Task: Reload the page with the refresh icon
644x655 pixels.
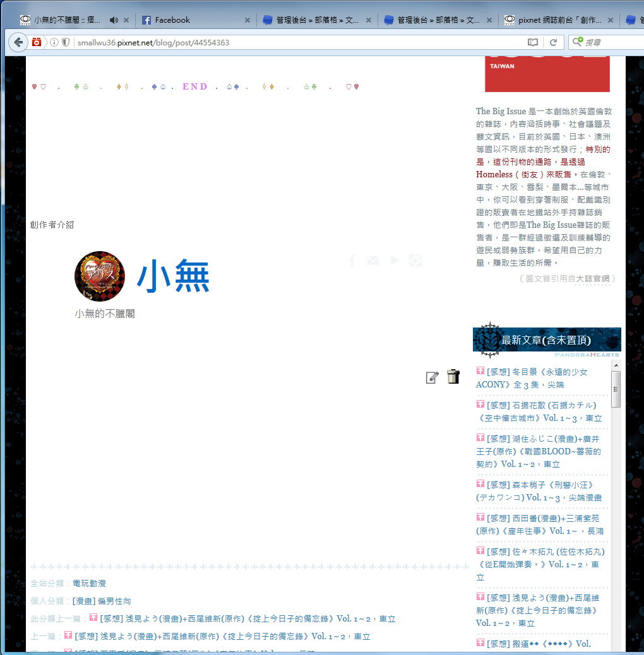Action: pyautogui.click(x=553, y=42)
